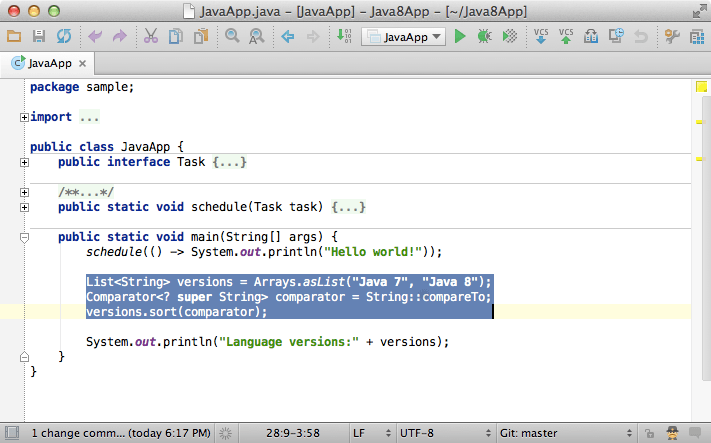Image resolution: width=711 pixels, height=443 pixels.
Task: Click the yellow inspection status indicator
Action: 701,87
